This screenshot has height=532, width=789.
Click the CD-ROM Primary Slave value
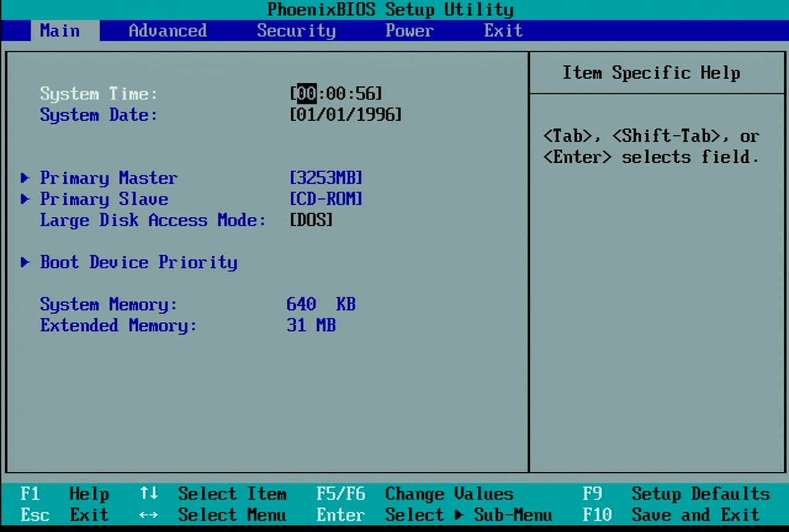(x=326, y=199)
